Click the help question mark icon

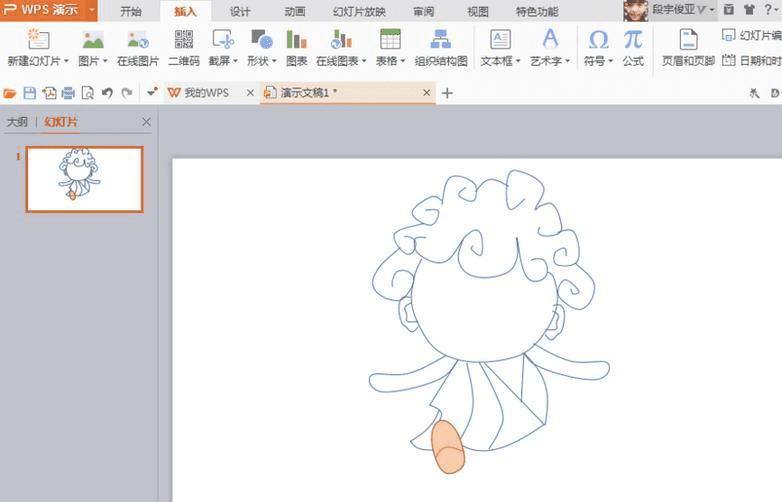[768, 9]
